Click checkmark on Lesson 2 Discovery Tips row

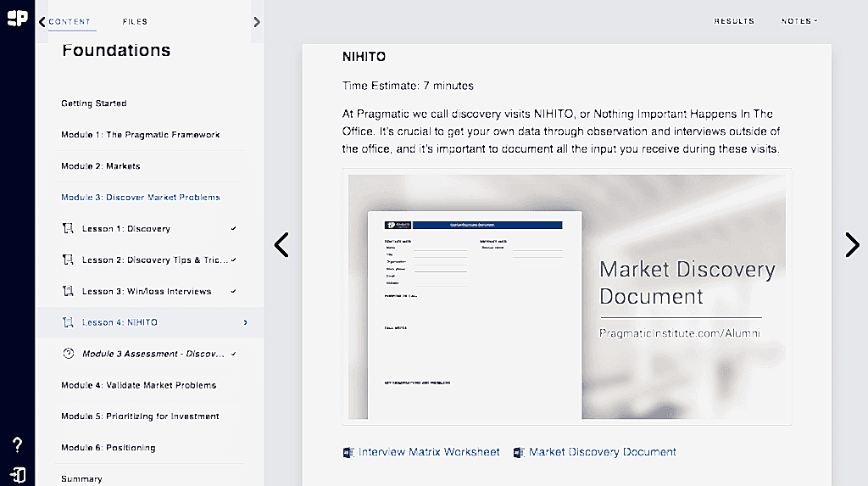tap(234, 260)
